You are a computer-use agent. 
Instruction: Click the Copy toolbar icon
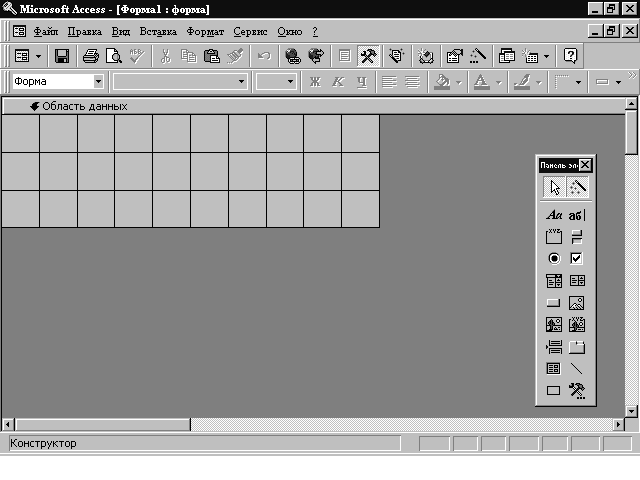click(x=189, y=56)
